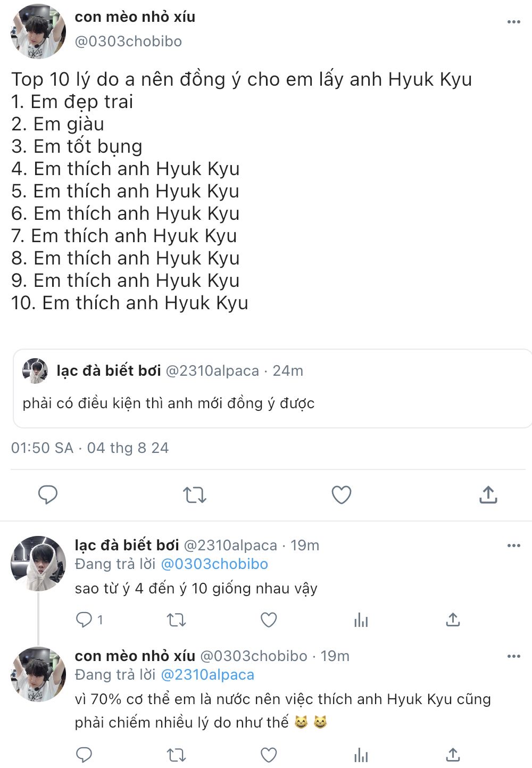This screenshot has width=532, height=768.
Task: View analytics for lạc đà biết bơi's reply
Action: coord(361,620)
